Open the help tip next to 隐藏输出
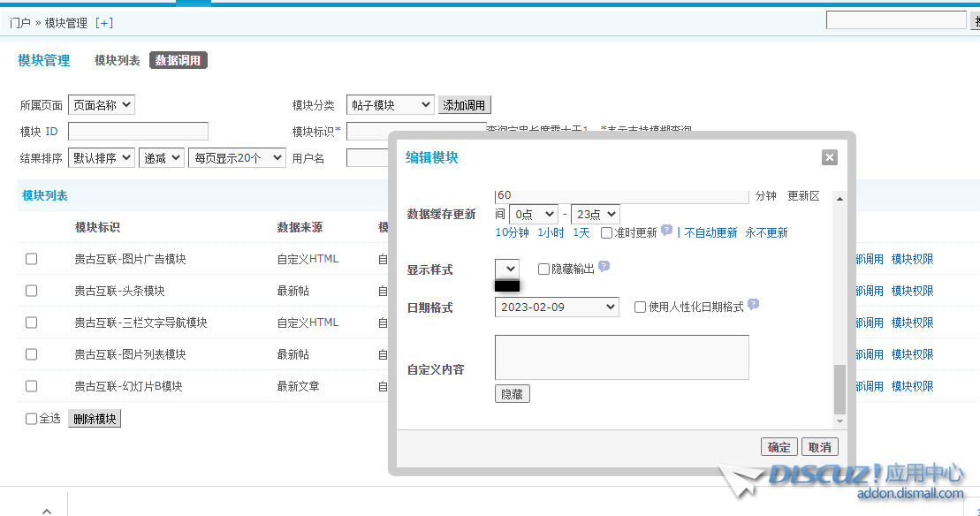980x516 pixels. (x=604, y=266)
